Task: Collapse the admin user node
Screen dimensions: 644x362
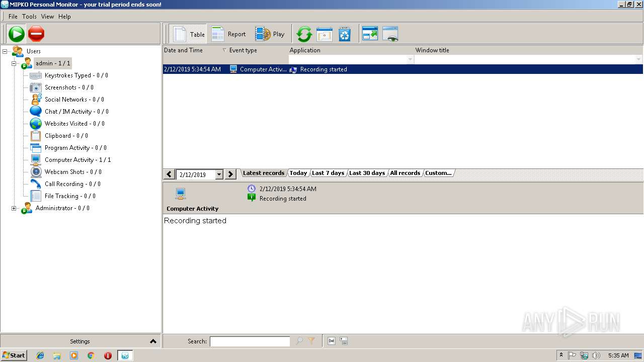Action: 14,63
